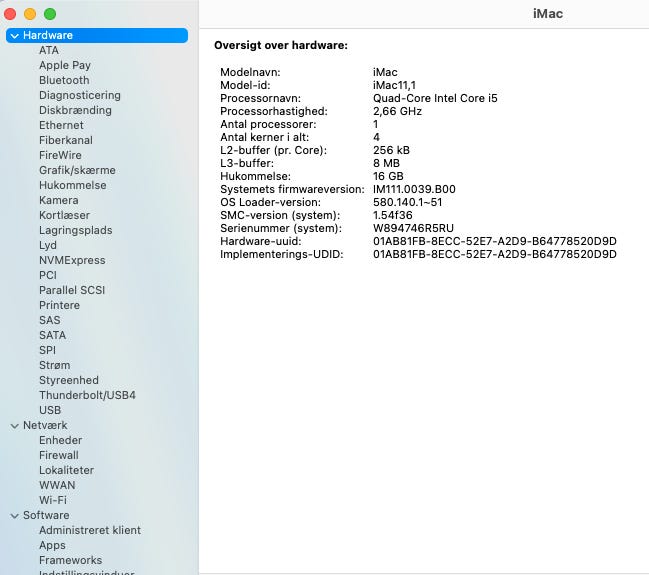The image size is (649, 575).
Task: Click the model id value iMac11,1
Action: click(x=394, y=86)
